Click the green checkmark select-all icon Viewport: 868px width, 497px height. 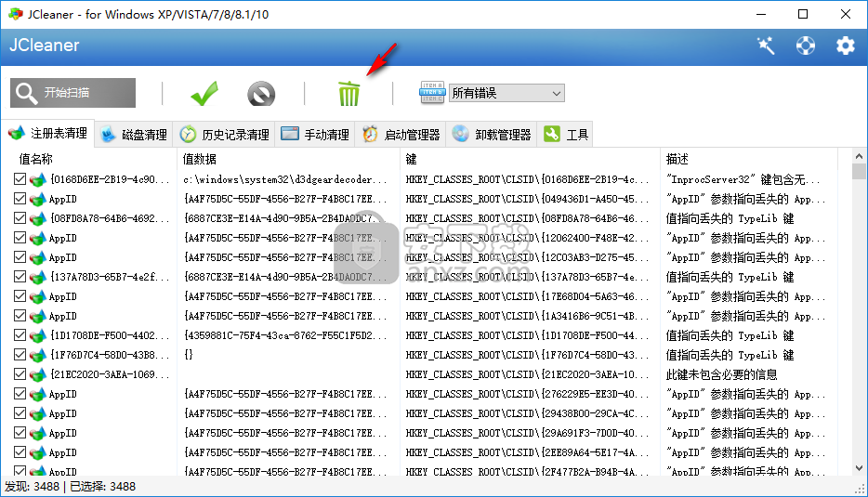coord(204,93)
